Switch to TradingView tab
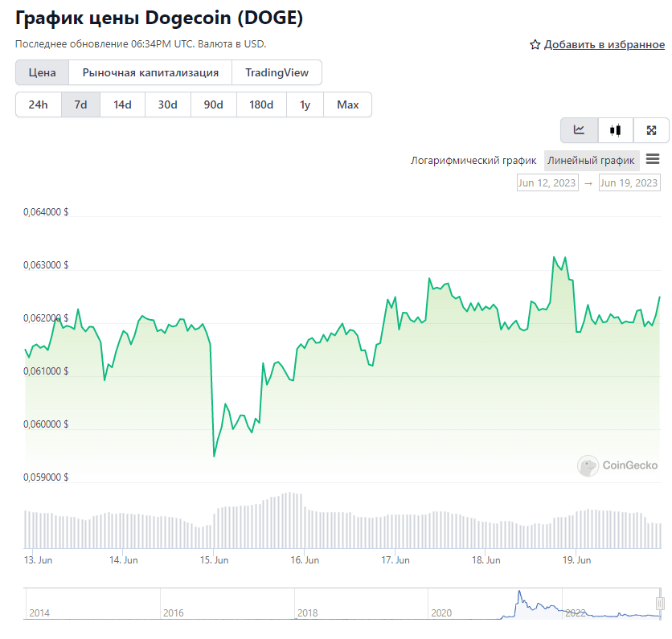The height and width of the screenshot is (639, 672). tap(277, 72)
